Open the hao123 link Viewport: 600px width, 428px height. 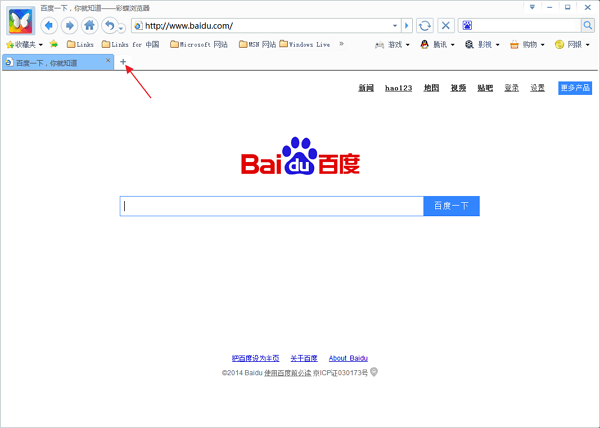[398, 88]
